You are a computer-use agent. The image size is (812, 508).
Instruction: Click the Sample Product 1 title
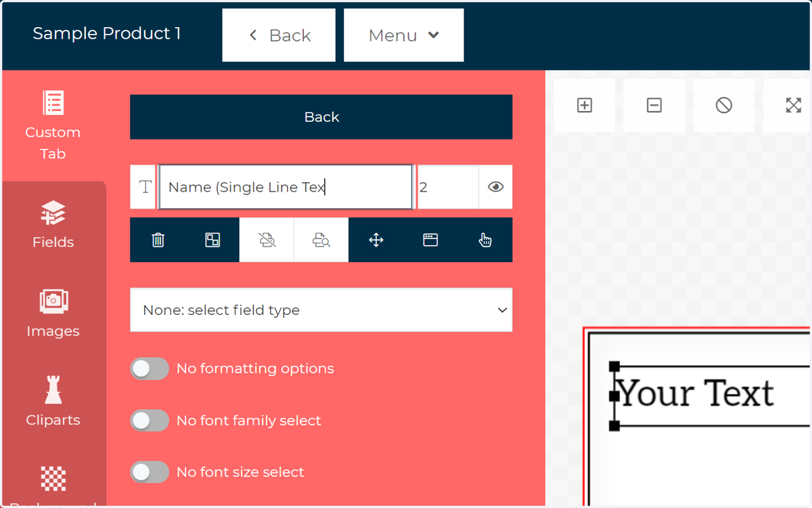point(107,34)
